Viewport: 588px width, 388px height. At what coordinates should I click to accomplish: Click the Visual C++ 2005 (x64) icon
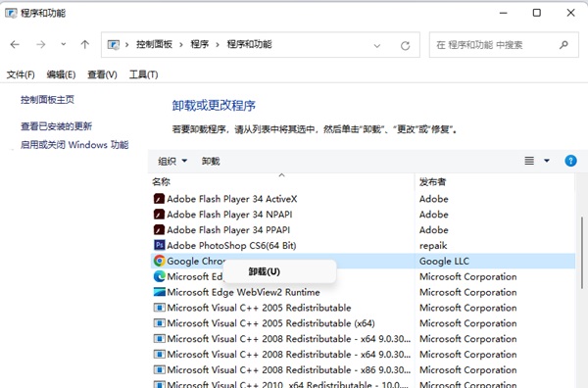click(160, 323)
